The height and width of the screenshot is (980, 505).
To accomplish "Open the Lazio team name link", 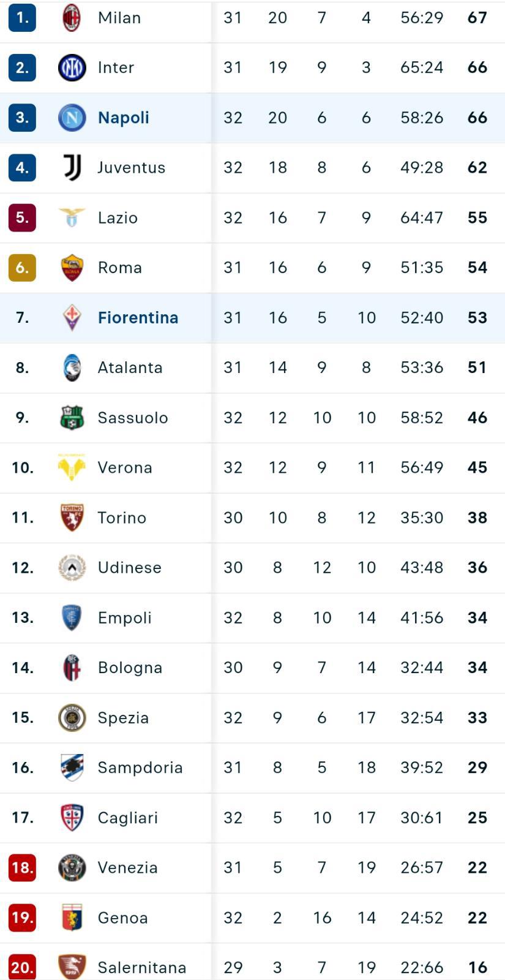I will (118, 218).
